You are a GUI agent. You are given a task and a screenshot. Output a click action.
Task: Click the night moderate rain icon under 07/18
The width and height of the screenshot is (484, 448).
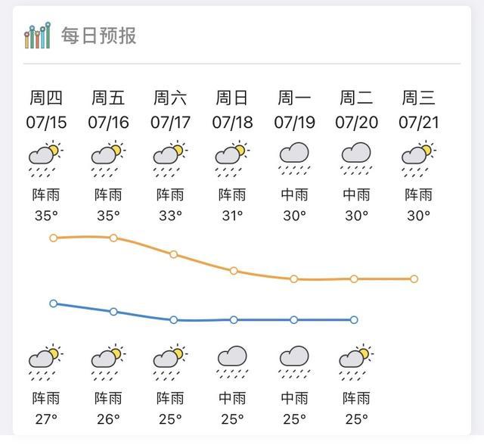[232, 362]
